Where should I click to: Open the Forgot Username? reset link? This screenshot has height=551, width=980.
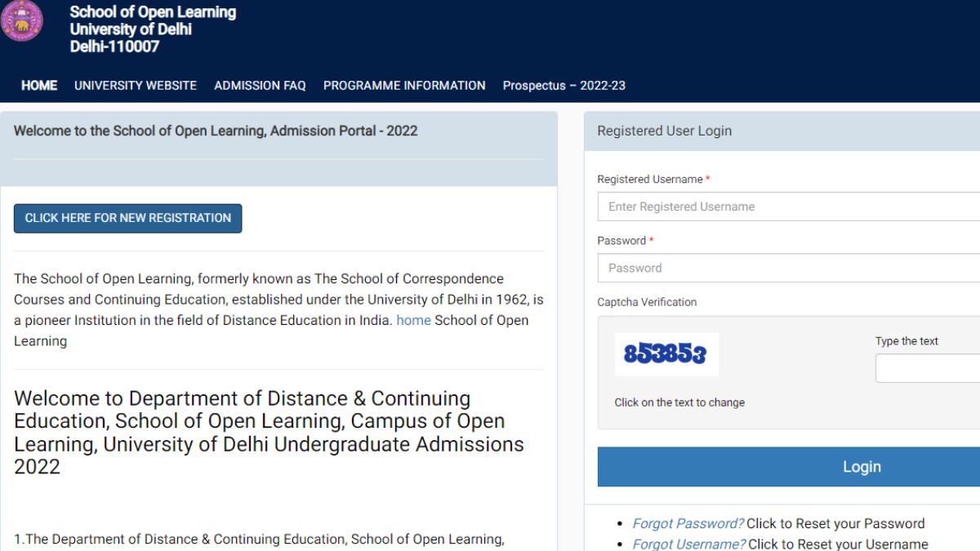688,544
